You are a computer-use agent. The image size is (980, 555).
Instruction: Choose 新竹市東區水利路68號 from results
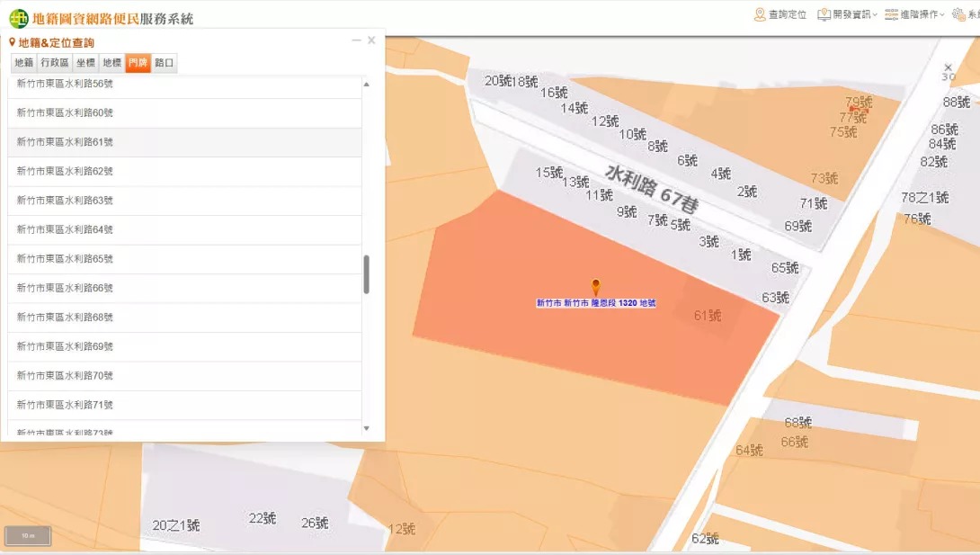[65, 318]
